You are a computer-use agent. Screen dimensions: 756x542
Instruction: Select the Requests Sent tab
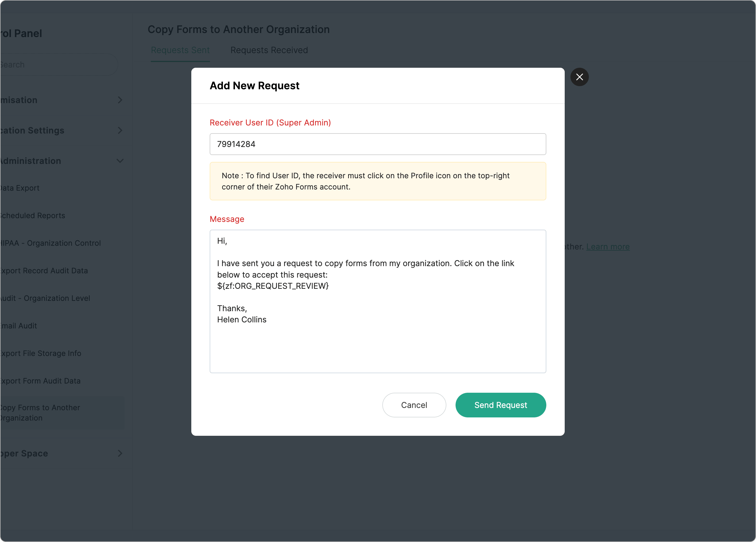click(180, 50)
